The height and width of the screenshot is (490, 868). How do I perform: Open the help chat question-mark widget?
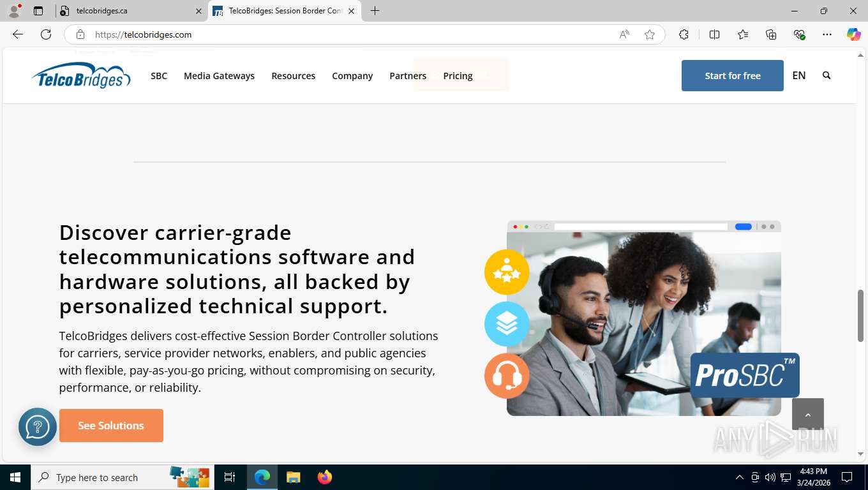(38, 427)
